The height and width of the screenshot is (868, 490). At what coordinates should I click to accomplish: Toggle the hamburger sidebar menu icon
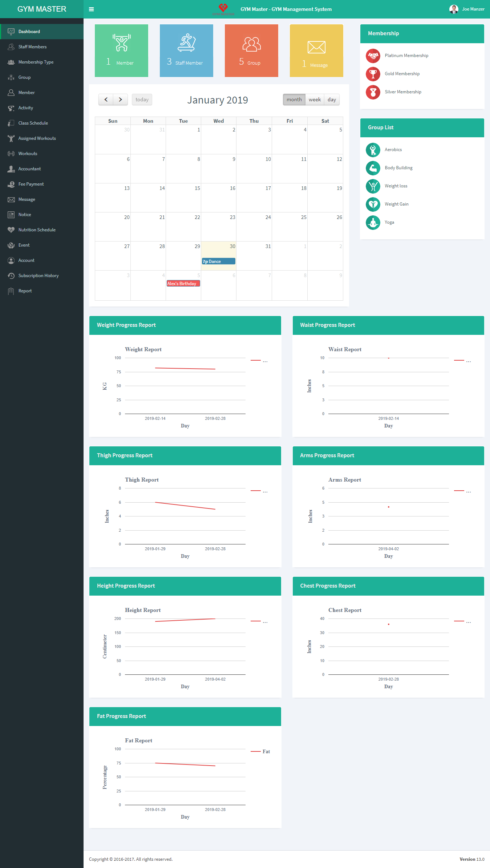coord(92,9)
